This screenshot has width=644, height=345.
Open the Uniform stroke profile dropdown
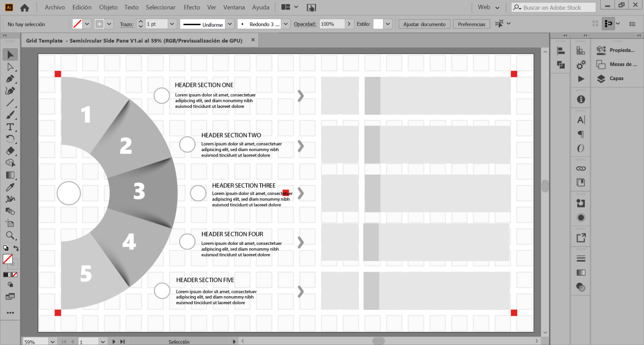click(230, 24)
